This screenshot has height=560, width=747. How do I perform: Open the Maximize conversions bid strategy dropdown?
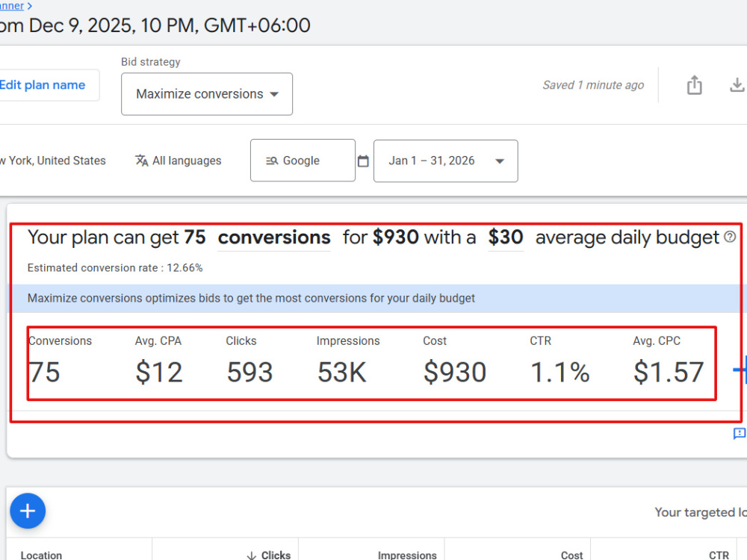[207, 94]
